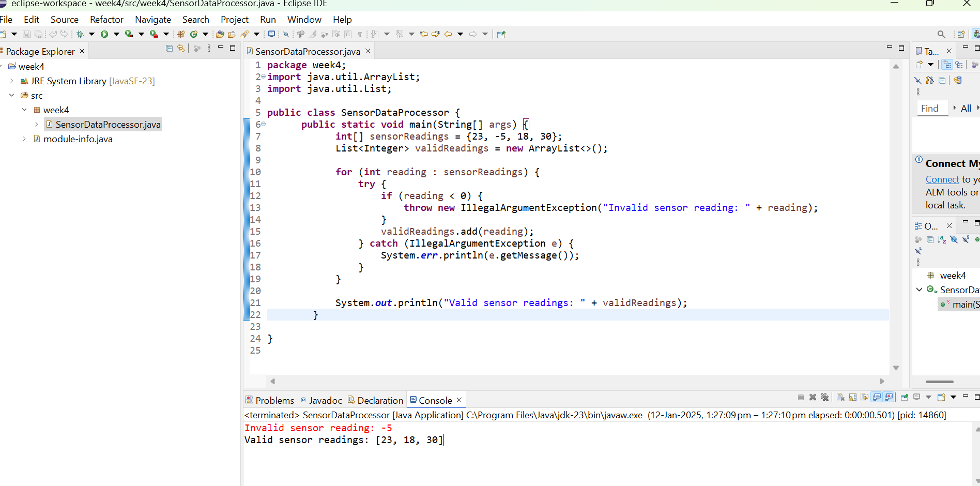The width and height of the screenshot is (980, 486).
Task: Toggle Word Wrap in Console toolbar
Action: tap(864, 397)
